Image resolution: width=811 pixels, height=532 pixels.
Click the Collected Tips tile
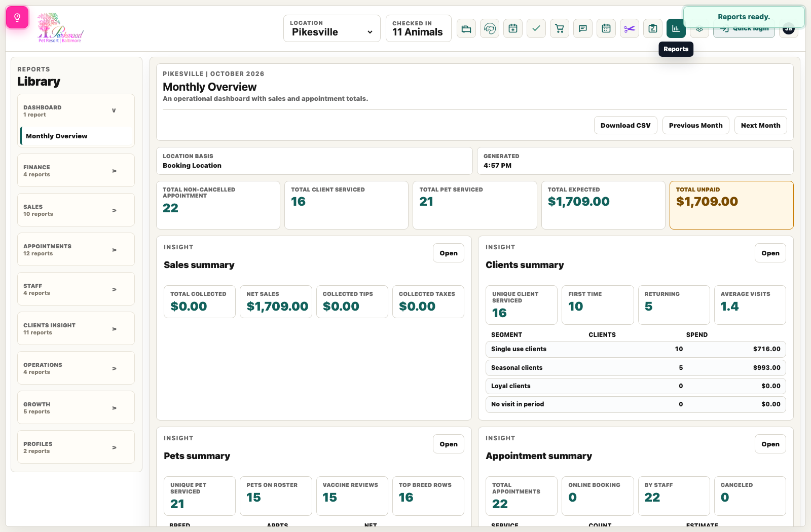pos(352,301)
